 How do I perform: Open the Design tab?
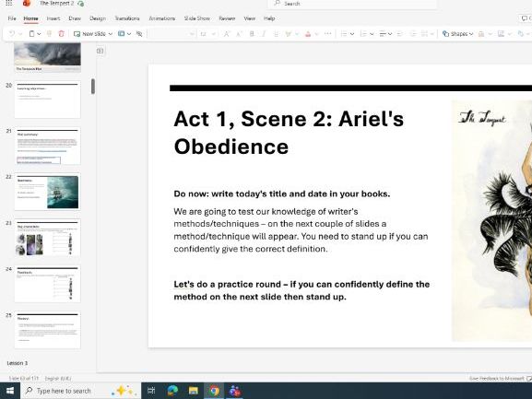[x=98, y=18]
